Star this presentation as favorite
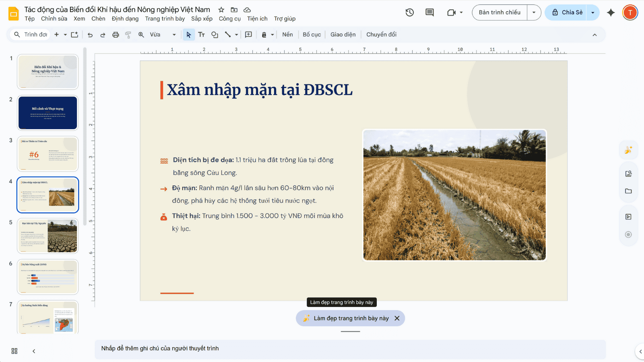Screen dimensions: 644x362 (221, 10)
